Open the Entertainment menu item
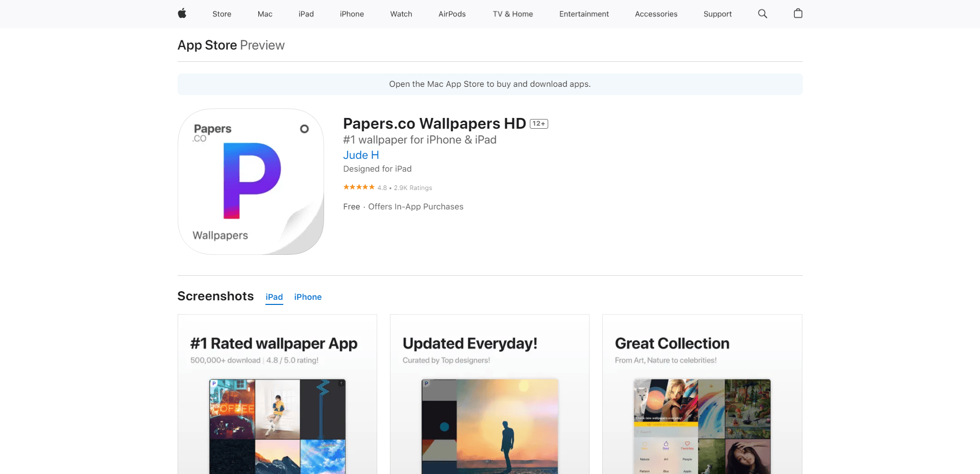This screenshot has width=980, height=474. click(x=584, y=14)
